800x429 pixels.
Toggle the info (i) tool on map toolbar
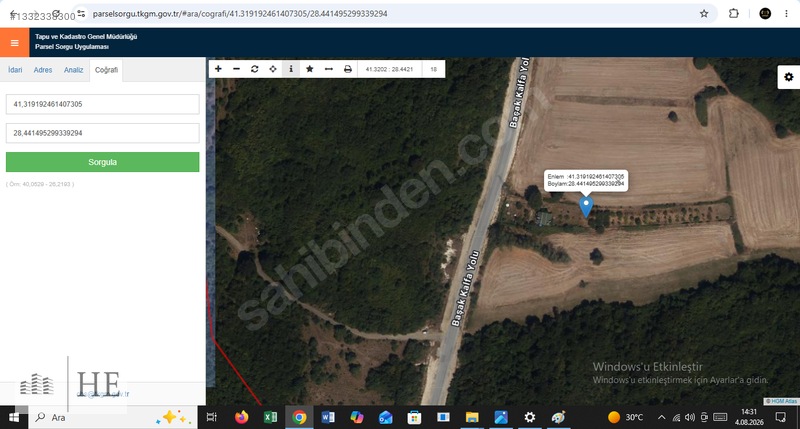click(x=291, y=69)
